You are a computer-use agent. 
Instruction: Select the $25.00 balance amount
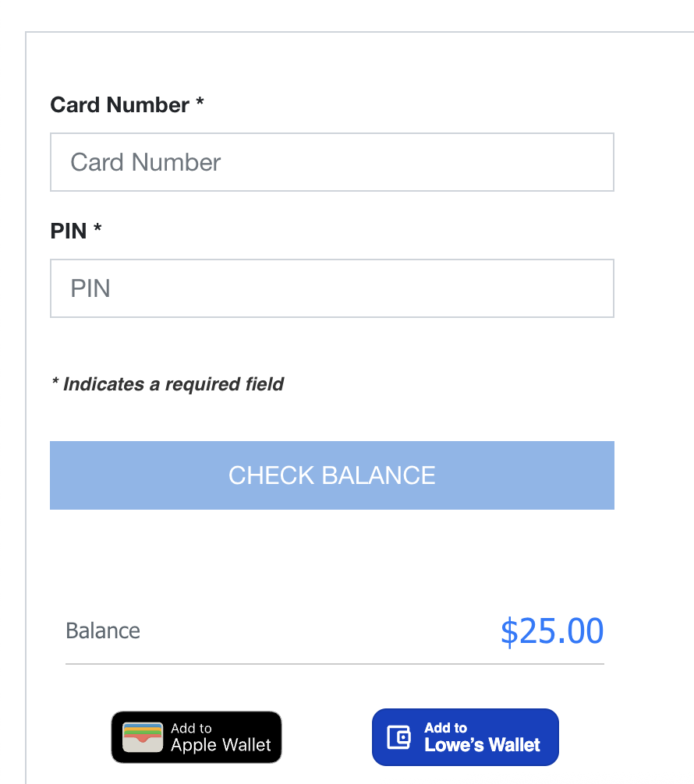pos(552,630)
